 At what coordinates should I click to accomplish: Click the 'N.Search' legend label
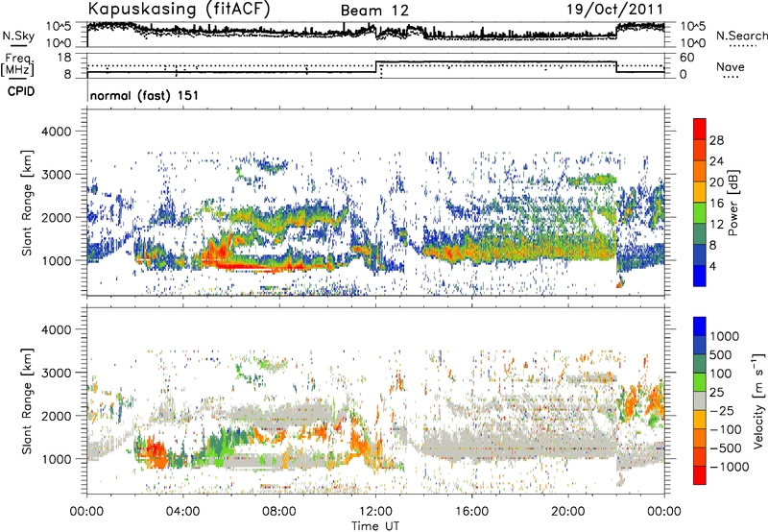click(741, 36)
